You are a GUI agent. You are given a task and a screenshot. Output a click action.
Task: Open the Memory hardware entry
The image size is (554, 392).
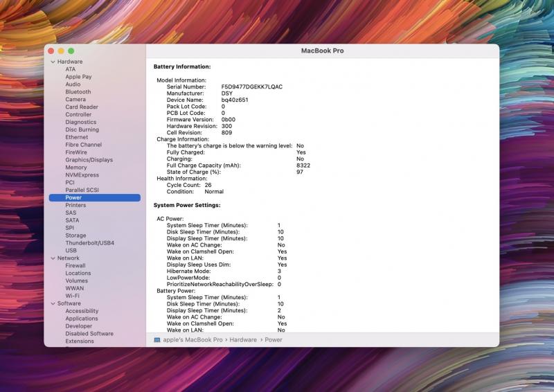click(x=76, y=168)
